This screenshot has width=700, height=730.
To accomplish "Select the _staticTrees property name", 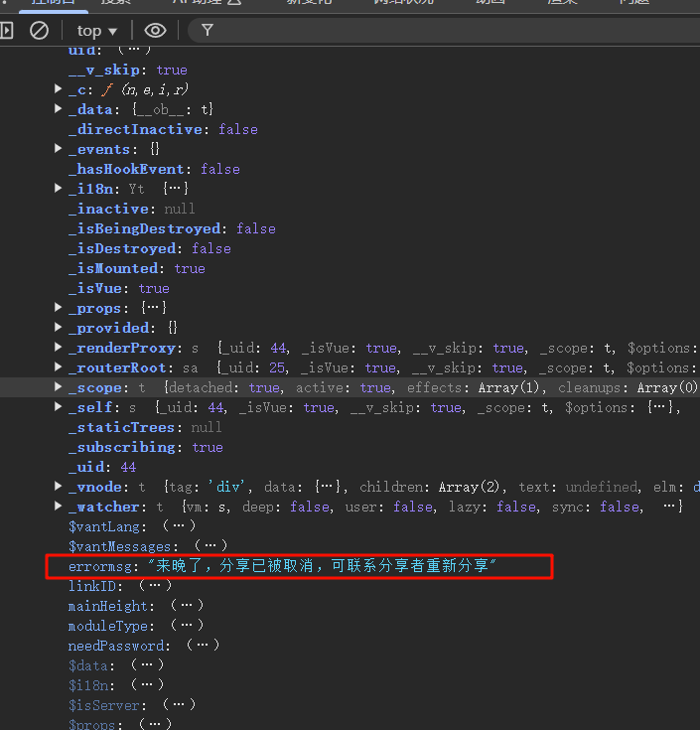I will (121, 427).
